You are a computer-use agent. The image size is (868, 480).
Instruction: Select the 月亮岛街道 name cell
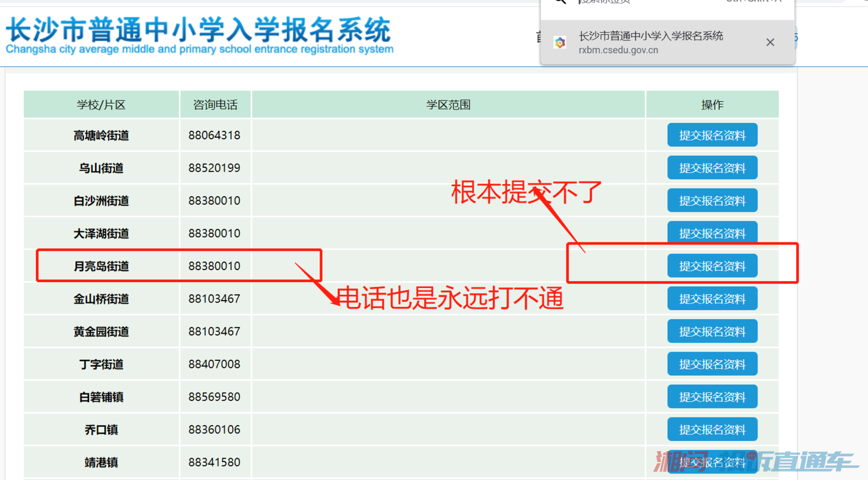101,266
